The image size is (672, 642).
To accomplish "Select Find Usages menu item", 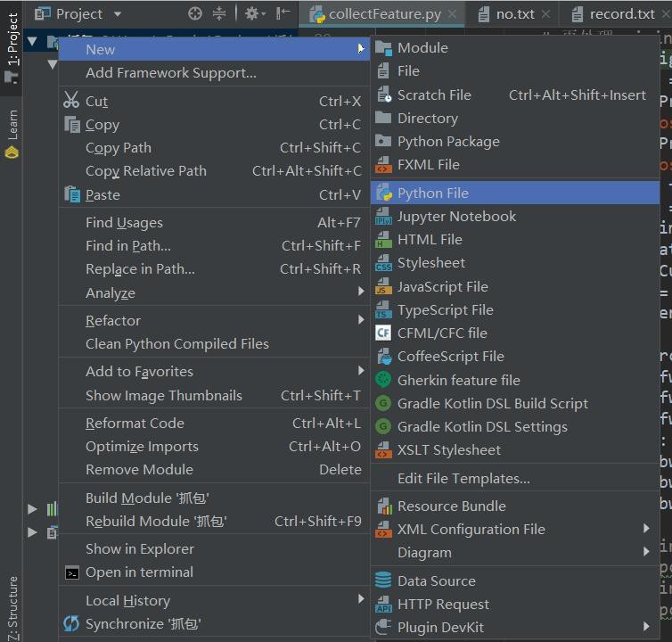I will click(214, 223).
